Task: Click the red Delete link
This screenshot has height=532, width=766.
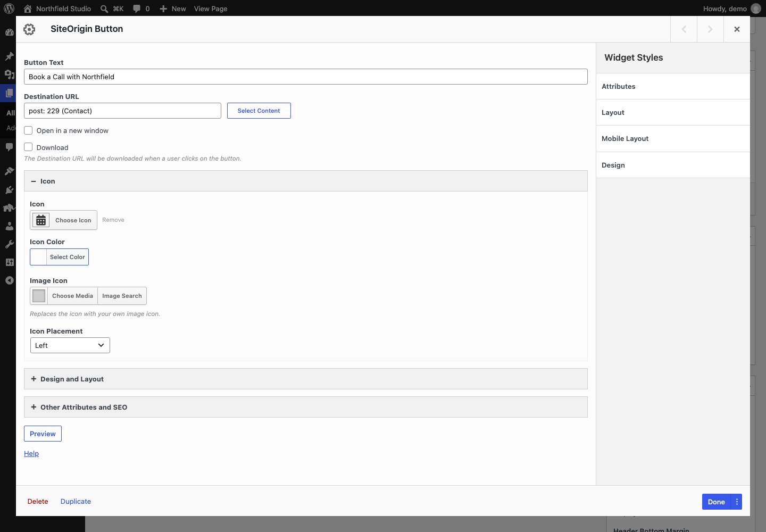Action: tap(38, 501)
